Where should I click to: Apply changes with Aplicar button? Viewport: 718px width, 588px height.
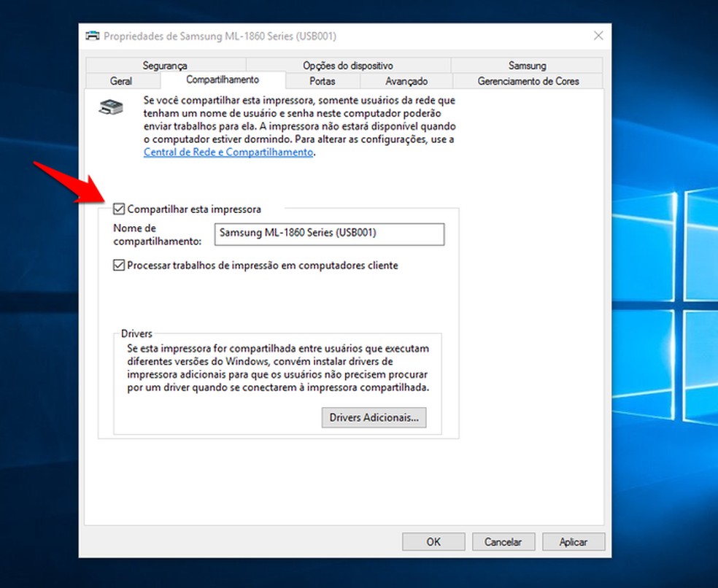574,542
